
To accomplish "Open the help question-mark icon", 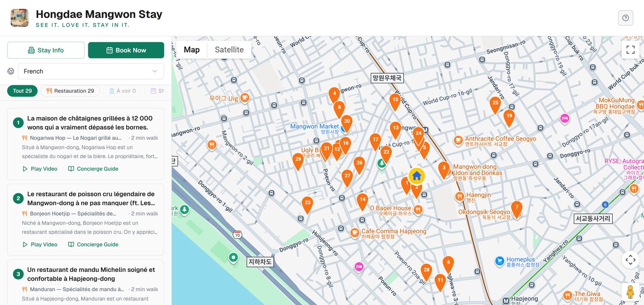I will 626,18.
